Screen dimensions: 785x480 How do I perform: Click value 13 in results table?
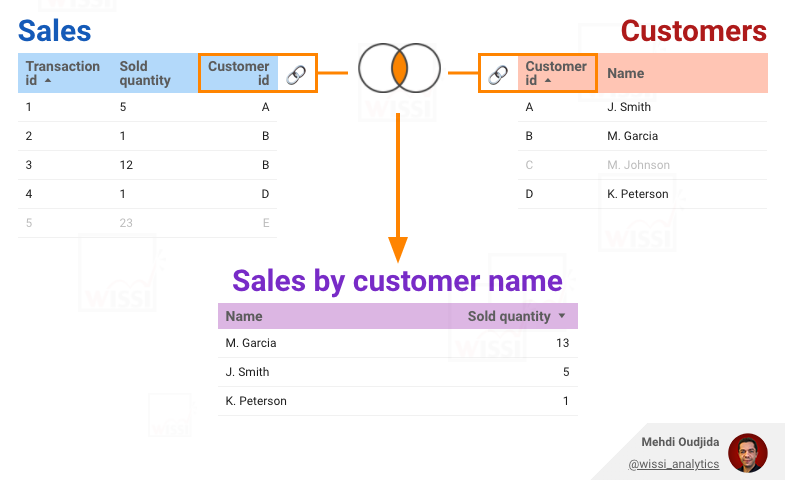562,343
